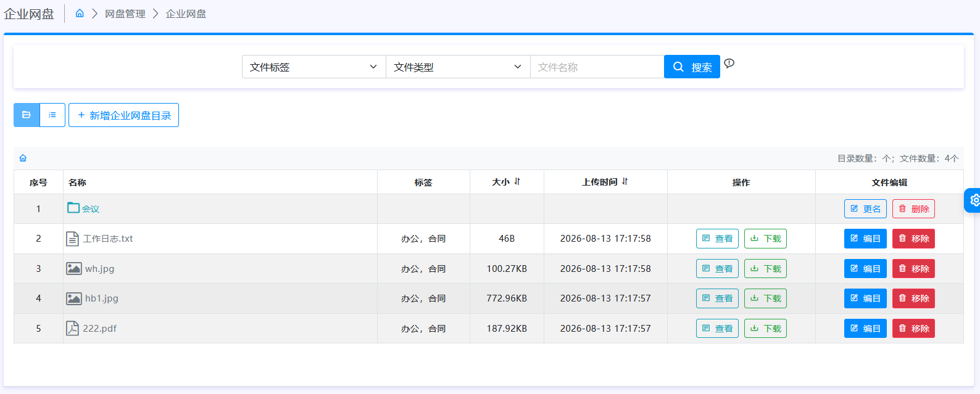Screen dimensions: 980x394
Task: Open the 网盘管理 breadcrumb link
Action: coord(125,14)
